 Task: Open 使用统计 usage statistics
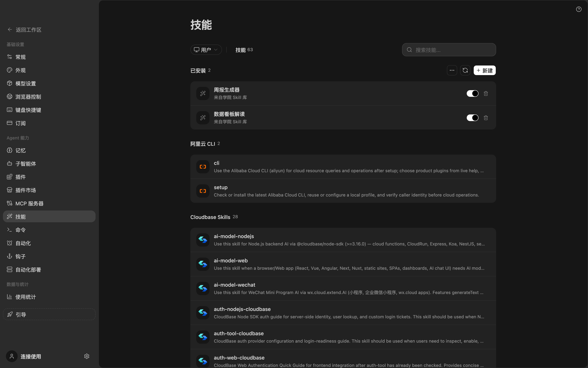(x=49, y=297)
